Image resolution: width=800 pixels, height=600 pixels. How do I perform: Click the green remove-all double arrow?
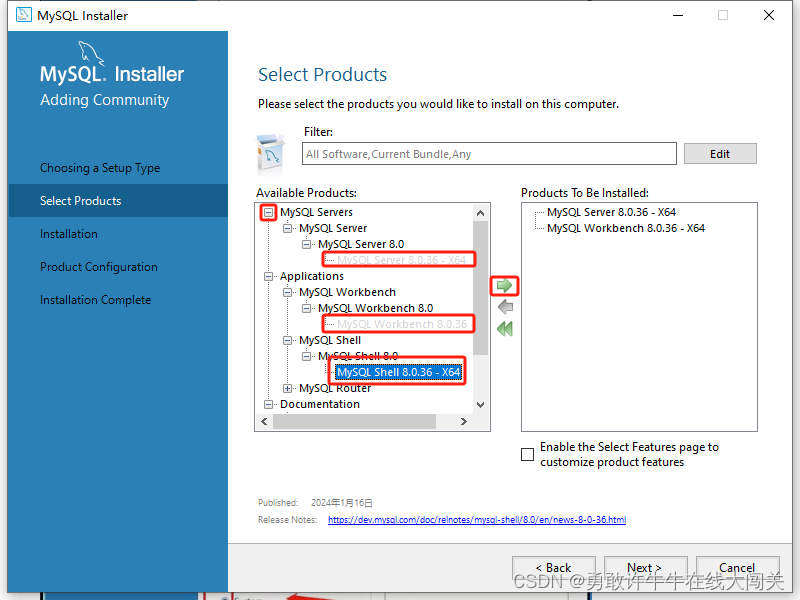[505, 329]
